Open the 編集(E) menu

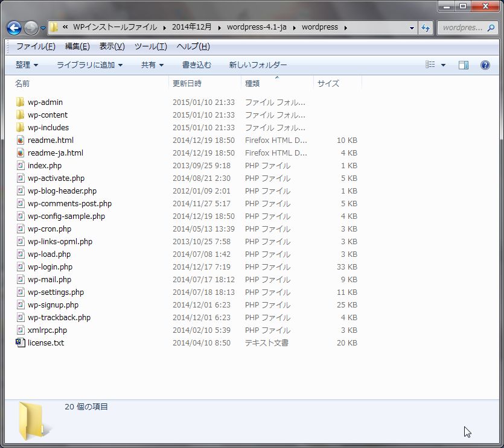pyautogui.click(x=77, y=46)
